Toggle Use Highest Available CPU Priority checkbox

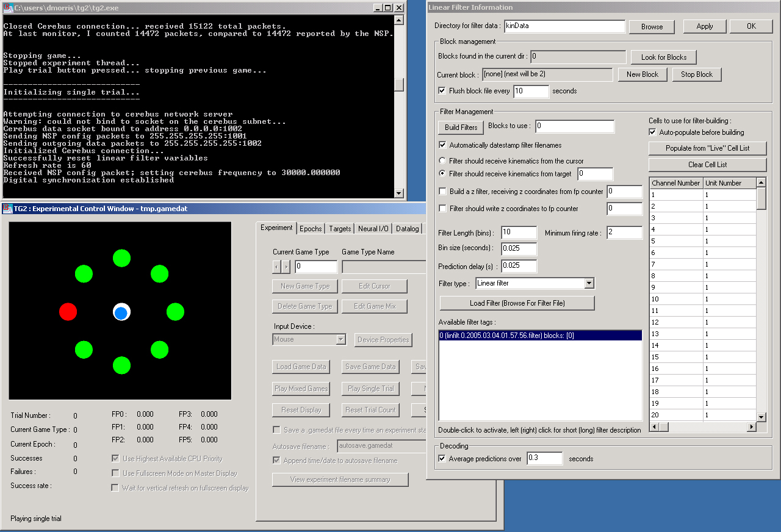pyautogui.click(x=115, y=459)
